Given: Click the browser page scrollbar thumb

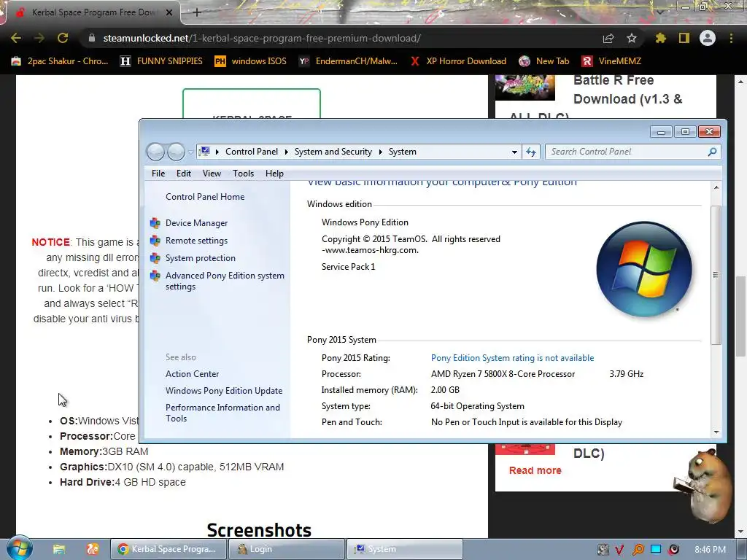Looking at the screenshot, I should (740, 316).
